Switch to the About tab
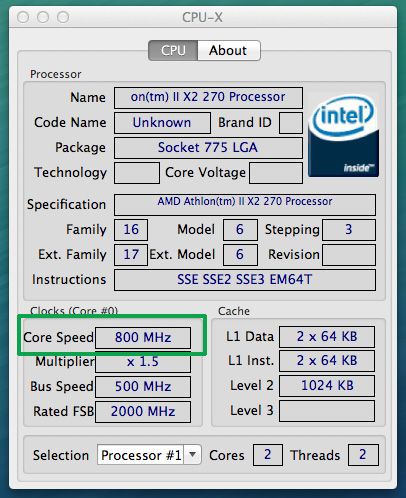Viewport: 406px width, 498px height. coord(229,51)
